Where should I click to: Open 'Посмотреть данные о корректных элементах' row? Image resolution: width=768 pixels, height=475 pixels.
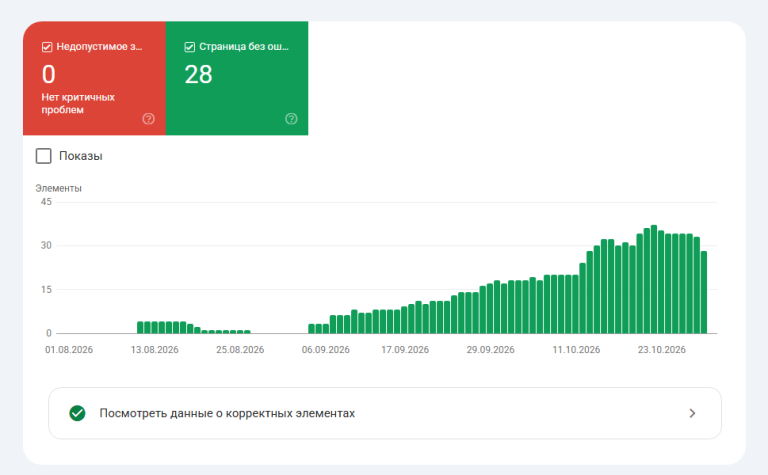click(x=384, y=413)
